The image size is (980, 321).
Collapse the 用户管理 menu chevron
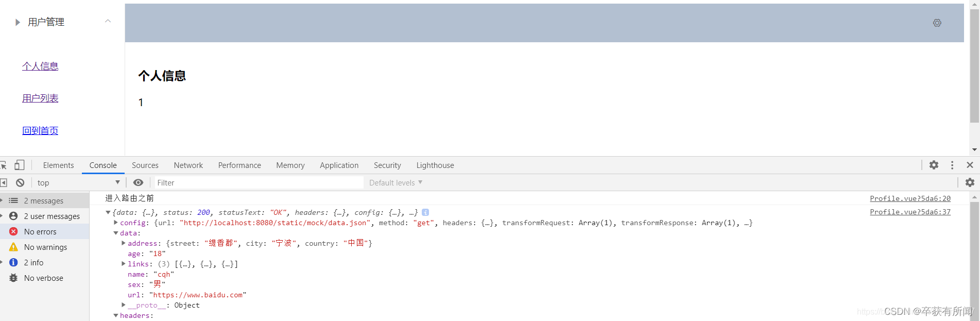tap(108, 21)
